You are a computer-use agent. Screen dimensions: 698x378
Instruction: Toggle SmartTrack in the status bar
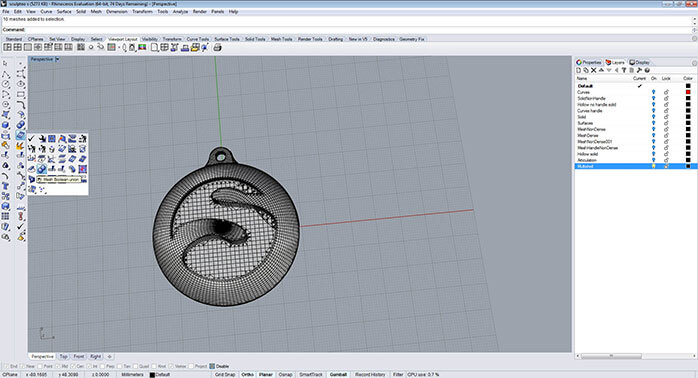click(311, 375)
